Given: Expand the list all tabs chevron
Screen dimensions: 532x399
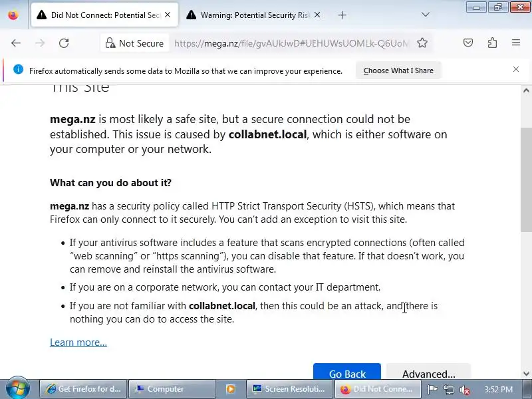Looking at the screenshot, I should (x=426, y=15).
